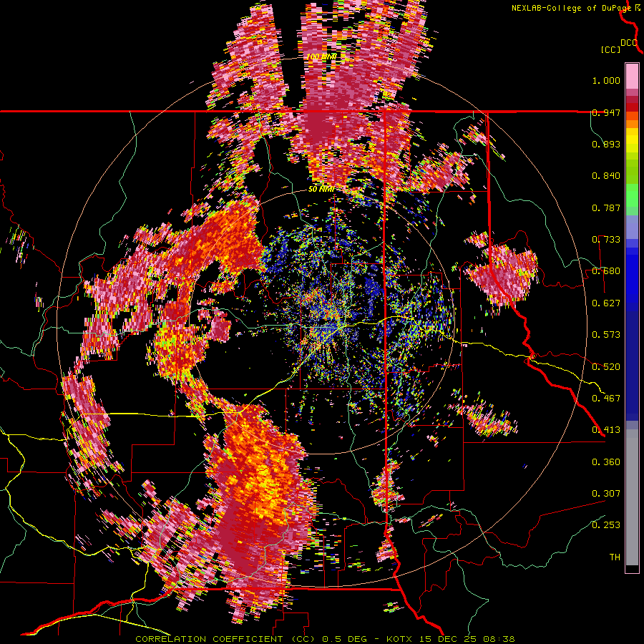Click the 0.307 color scale value

point(606,493)
